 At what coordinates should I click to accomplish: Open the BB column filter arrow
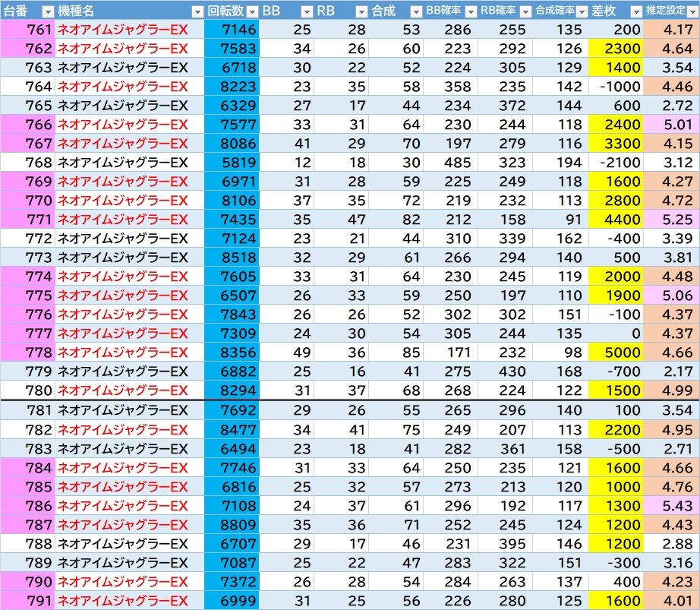click(307, 11)
